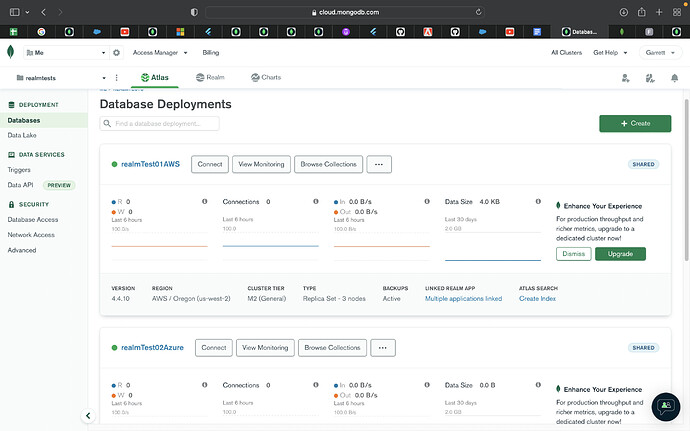This screenshot has width=690, height=431.
Task: Click info icon beside Connections on realmTest01AWS
Action: click(315, 201)
